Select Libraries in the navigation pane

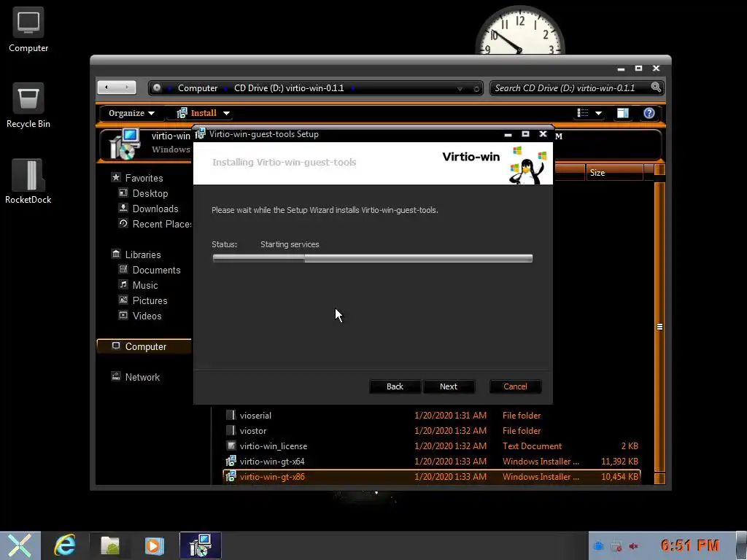[143, 254]
